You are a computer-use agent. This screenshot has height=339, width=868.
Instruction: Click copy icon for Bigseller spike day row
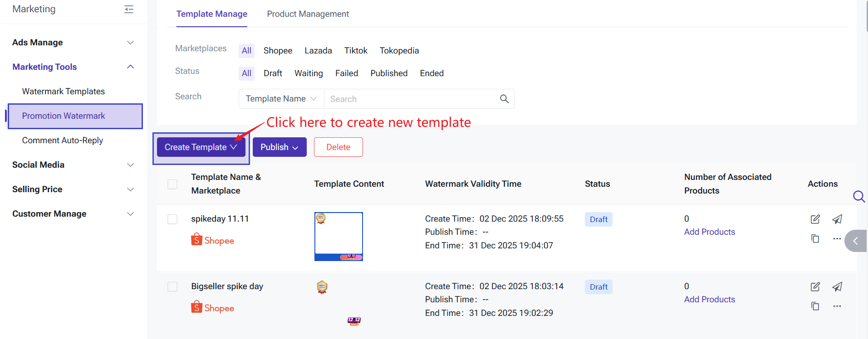[815, 306]
